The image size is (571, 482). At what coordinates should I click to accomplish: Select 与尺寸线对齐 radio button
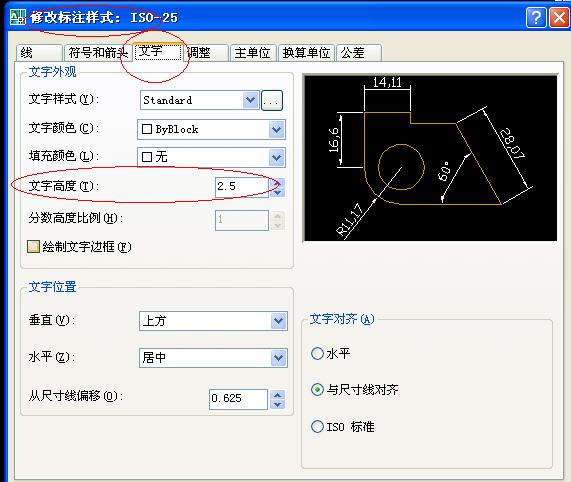[317, 390]
